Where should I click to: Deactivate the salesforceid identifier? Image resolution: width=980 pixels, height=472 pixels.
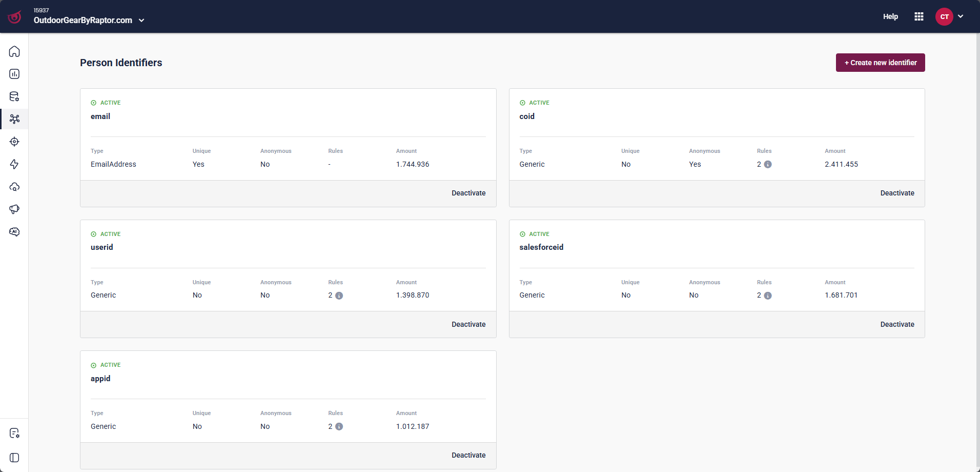tap(897, 324)
